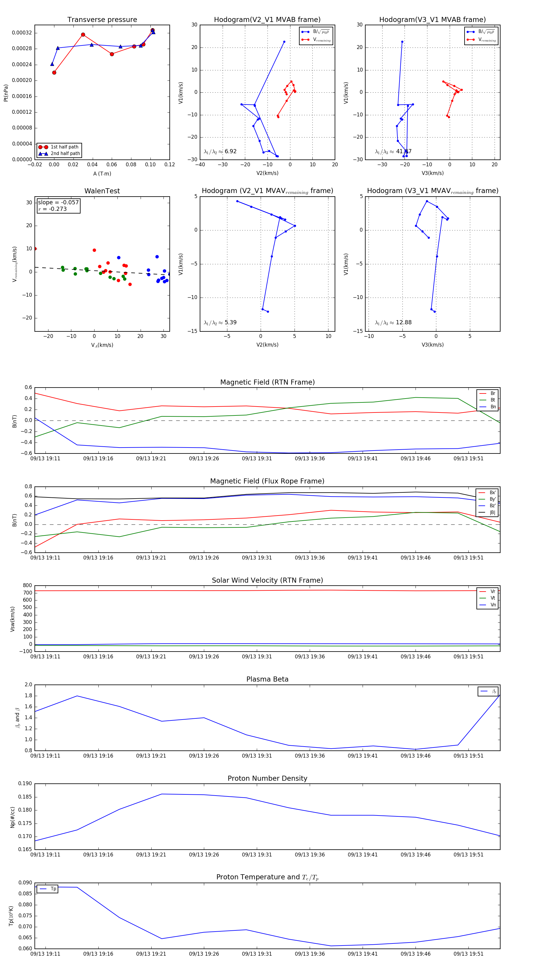Click the 'Hodogram(V2_V1 MVAB frame)' title
The width and height of the screenshot is (535, 980).
[267, 20]
